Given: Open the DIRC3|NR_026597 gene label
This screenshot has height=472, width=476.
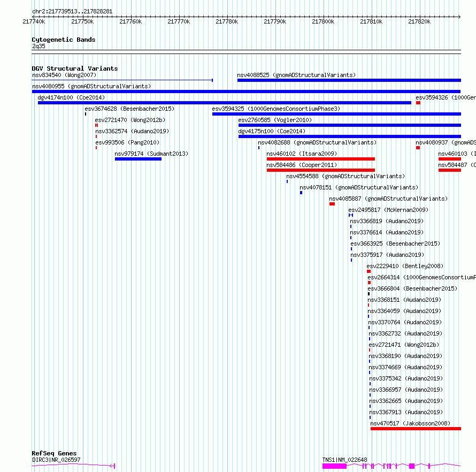Looking at the screenshot, I should [56, 460].
